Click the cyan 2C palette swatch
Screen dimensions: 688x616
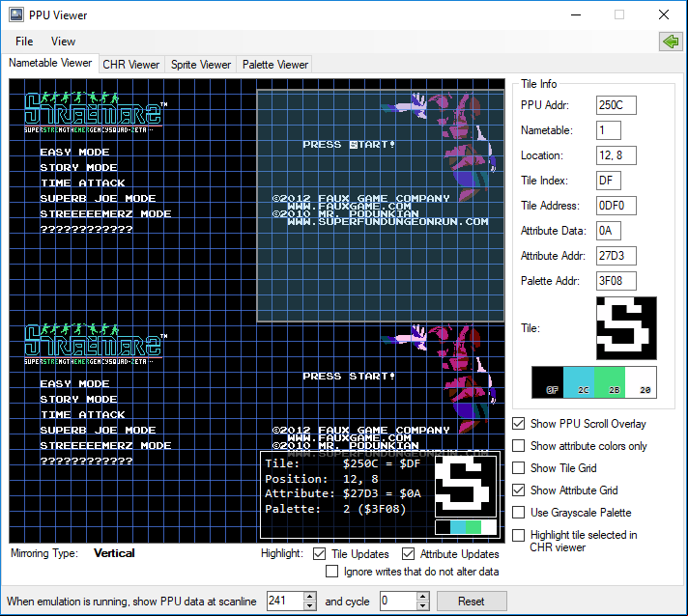[x=579, y=382]
